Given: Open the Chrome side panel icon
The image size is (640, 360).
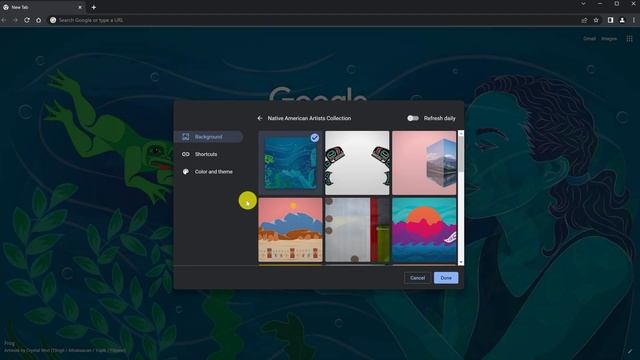Looking at the screenshot, I should (x=610, y=20).
